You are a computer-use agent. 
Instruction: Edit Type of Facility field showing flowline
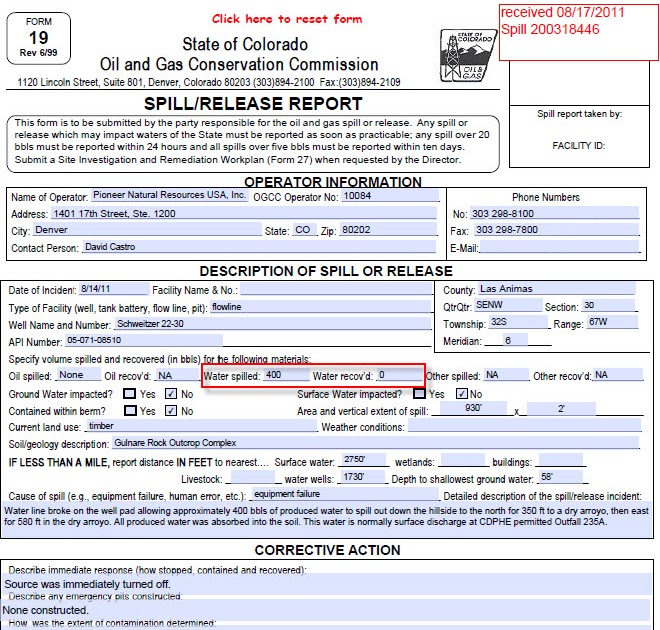pos(322,306)
